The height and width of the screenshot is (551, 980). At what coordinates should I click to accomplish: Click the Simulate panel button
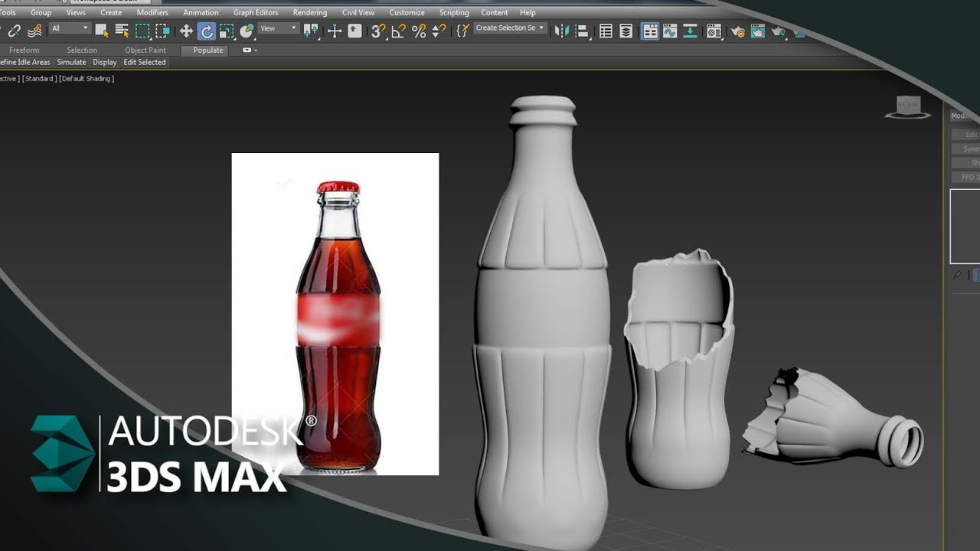pyautogui.click(x=71, y=63)
